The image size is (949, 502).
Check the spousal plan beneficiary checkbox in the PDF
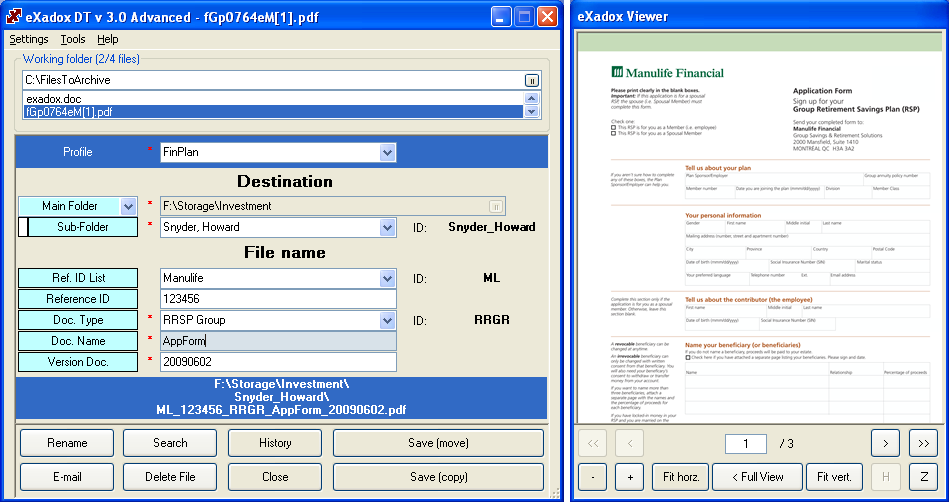coord(613,133)
